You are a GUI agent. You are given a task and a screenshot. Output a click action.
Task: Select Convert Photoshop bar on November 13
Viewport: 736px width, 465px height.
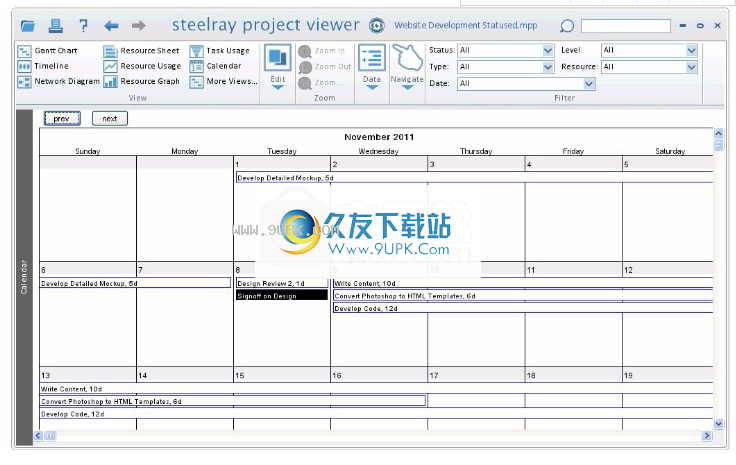coord(233,401)
